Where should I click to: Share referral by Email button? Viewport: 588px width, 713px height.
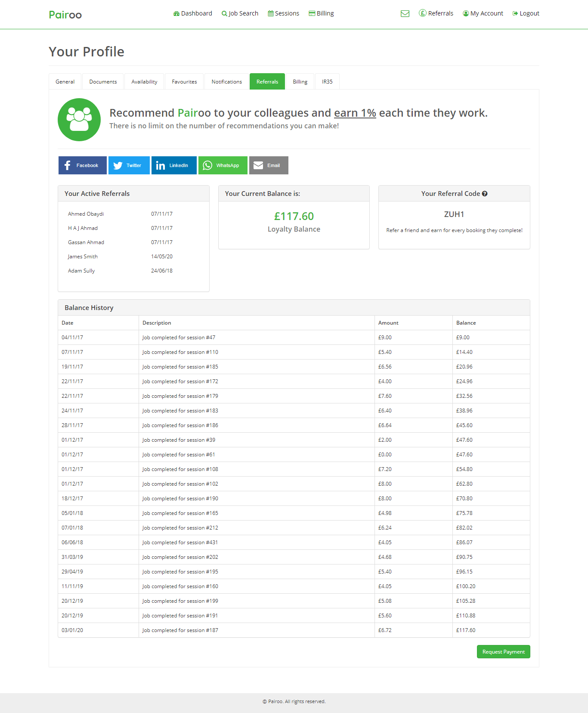click(268, 165)
